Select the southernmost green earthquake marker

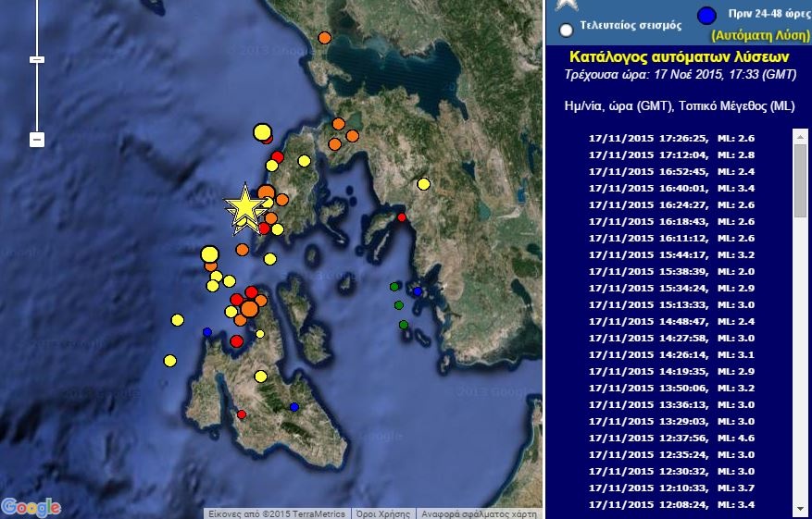point(404,325)
